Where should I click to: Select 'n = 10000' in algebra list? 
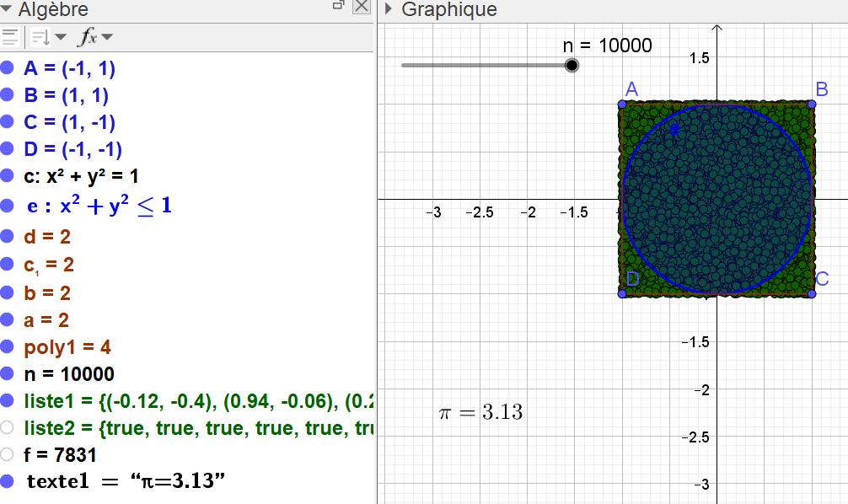pos(69,374)
